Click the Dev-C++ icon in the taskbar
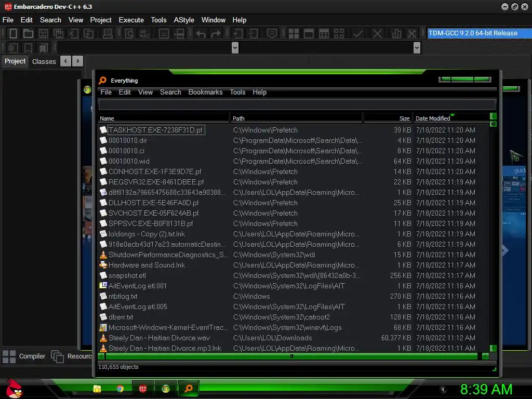This screenshot has height=399, width=532. (142, 388)
